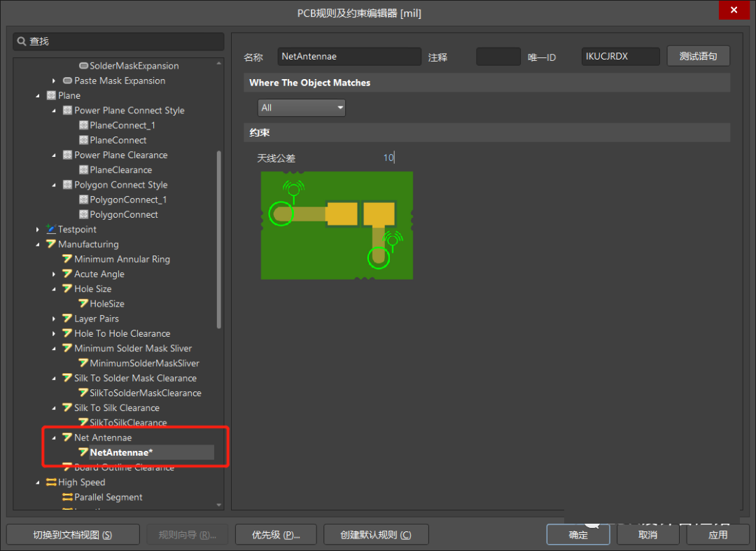This screenshot has width=756, height=551.
Task: Expand the Testpoint tree node
Action: [38, 230]
